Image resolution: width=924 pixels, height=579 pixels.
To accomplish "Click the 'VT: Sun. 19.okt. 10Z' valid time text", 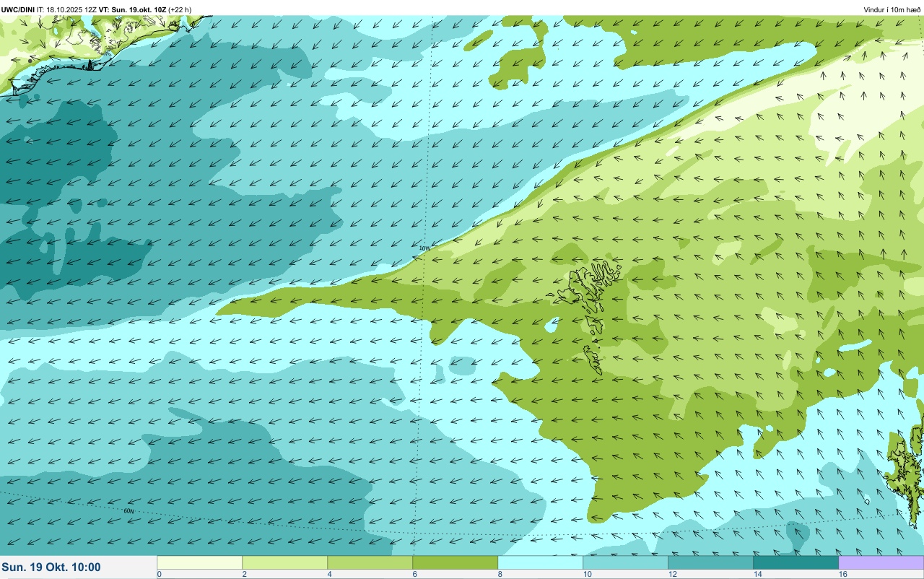I will pyautogui.click(x=133, y=9).
